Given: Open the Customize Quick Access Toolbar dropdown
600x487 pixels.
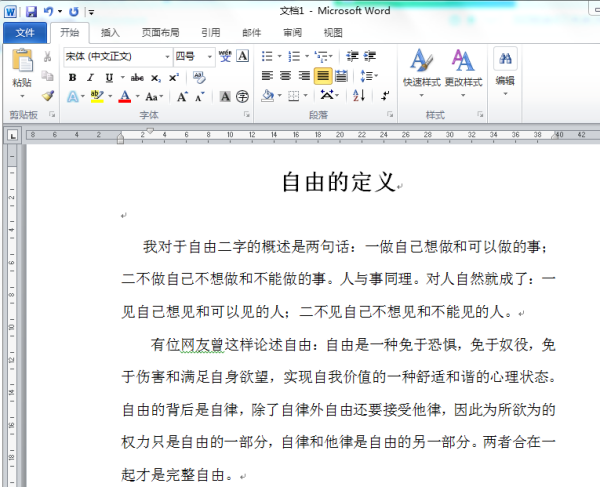Looking at the screenshot, I should pos(91,12).
